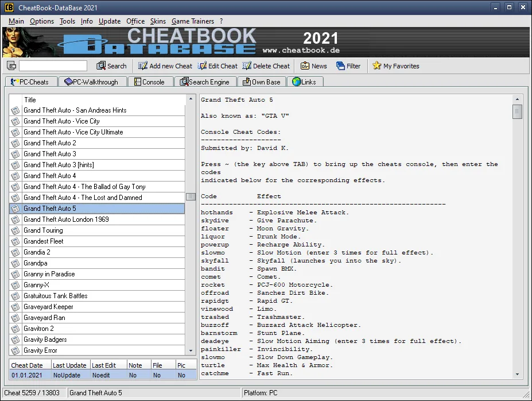Click the Edit Cheat button text
The image size is (532, 401).
point(223,66)
